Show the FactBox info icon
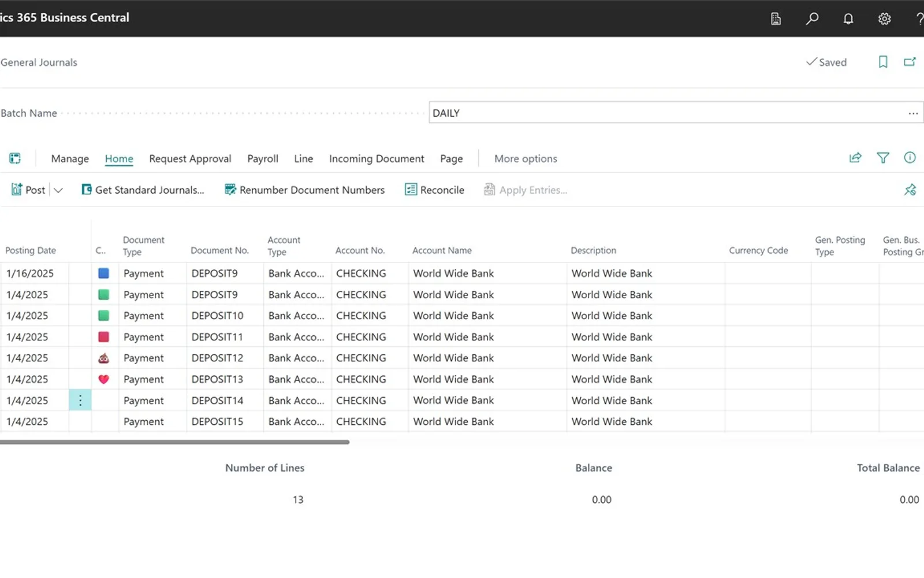Viewport: 924px width, 578px height. click(x=910, y=157)
